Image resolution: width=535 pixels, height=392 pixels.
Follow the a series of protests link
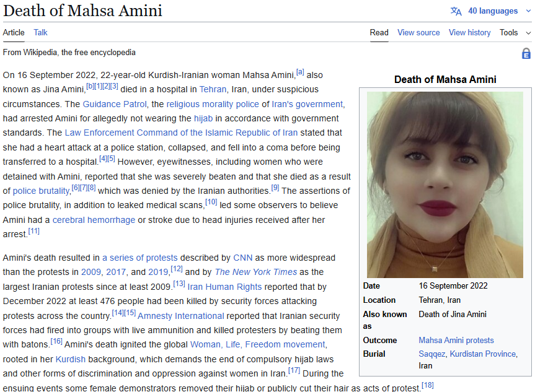click(x=140, y=258)
